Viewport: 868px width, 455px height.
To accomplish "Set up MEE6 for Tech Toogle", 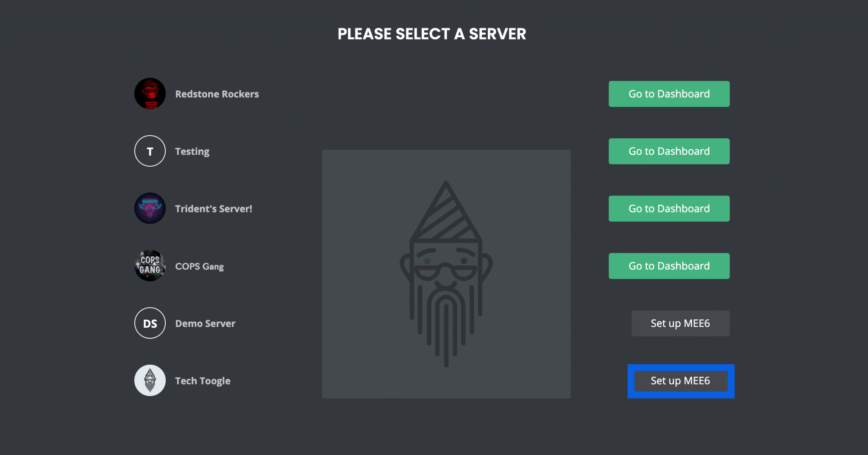I will point(680,381).
